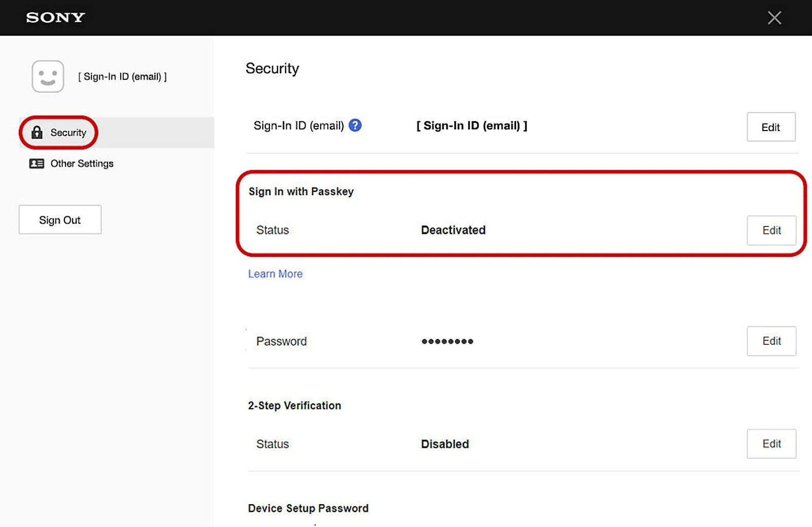Open the blue help icon for Sign-In ID
Viewport: 812px width, 527px height.
pos(355,125)
